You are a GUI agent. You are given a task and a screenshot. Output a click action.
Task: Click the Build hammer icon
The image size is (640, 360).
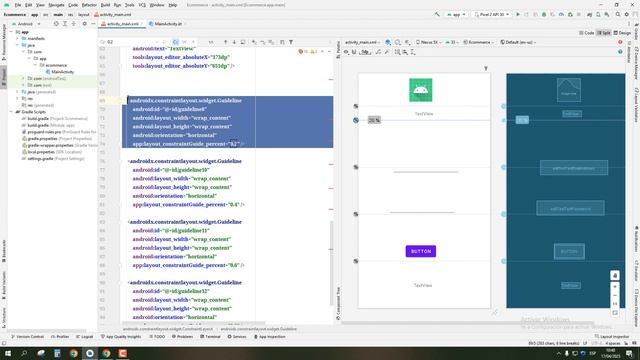click(437, 14)
